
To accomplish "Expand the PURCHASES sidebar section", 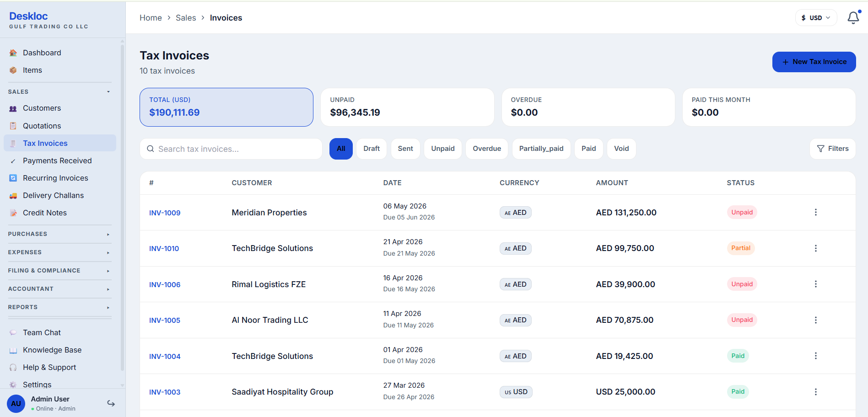I will coord(59,234).
